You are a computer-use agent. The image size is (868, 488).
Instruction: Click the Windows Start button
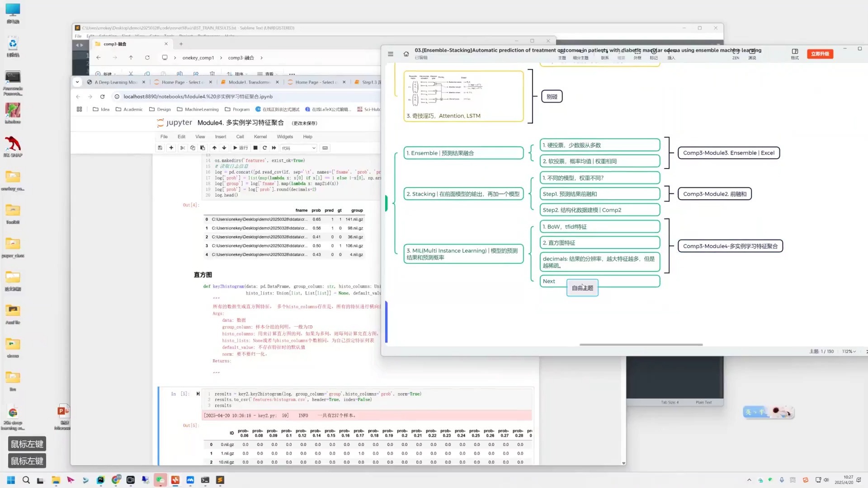click(x=11, y=480)
